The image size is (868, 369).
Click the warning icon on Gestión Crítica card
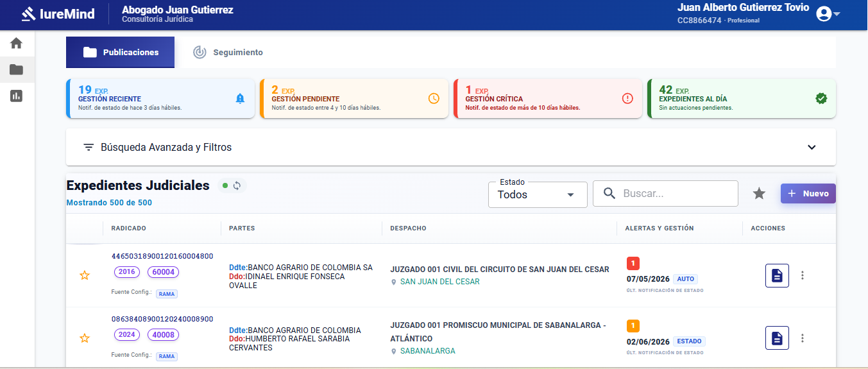click(627, 98)
